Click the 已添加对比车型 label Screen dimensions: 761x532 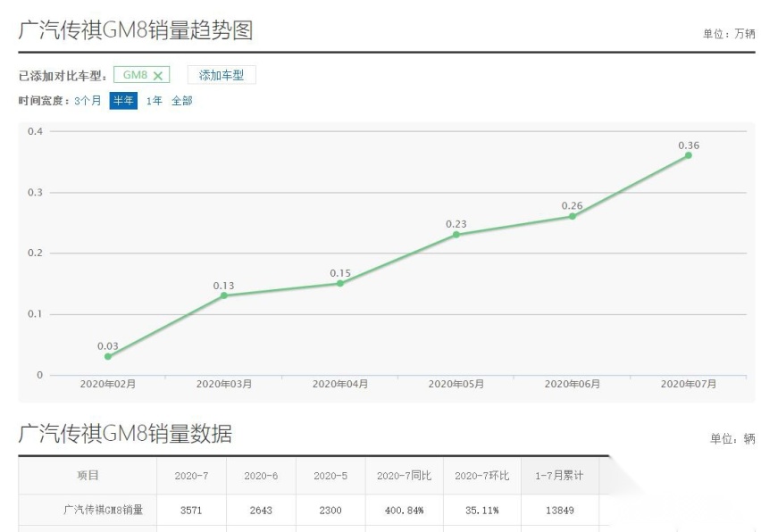[x=63, y=76]
